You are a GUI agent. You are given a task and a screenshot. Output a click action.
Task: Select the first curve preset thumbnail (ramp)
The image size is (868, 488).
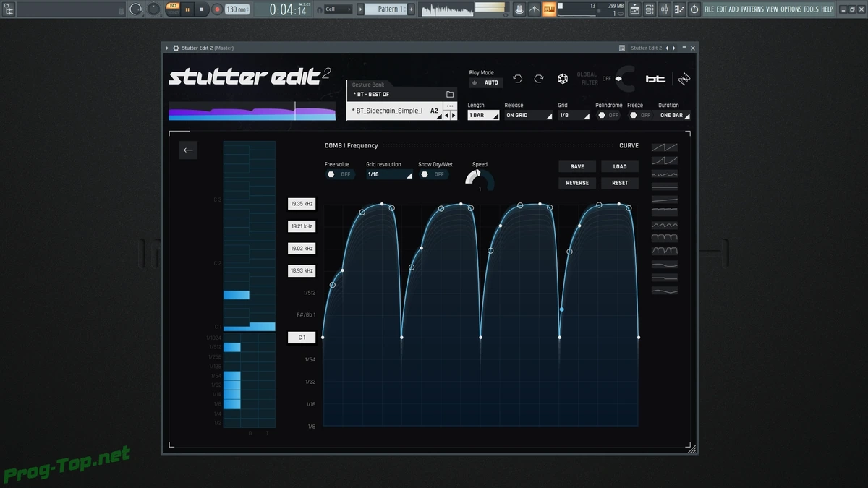point(665,147)
